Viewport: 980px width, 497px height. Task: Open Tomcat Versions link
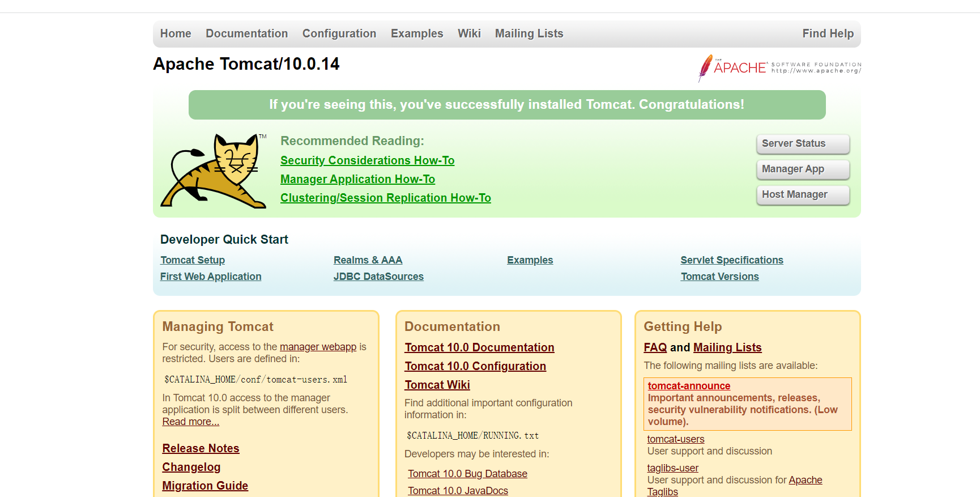click(720, 277)
